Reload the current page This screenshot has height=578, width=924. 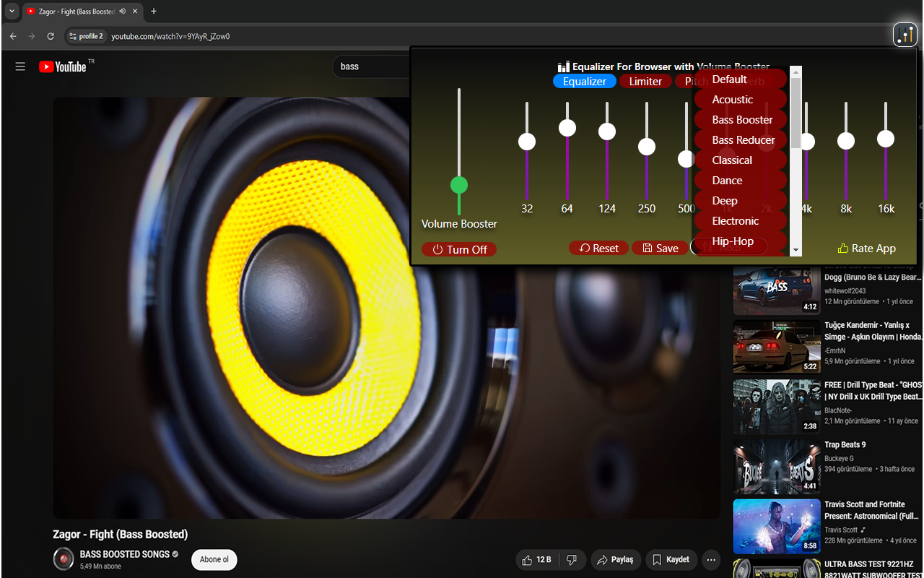click(51, 36)
